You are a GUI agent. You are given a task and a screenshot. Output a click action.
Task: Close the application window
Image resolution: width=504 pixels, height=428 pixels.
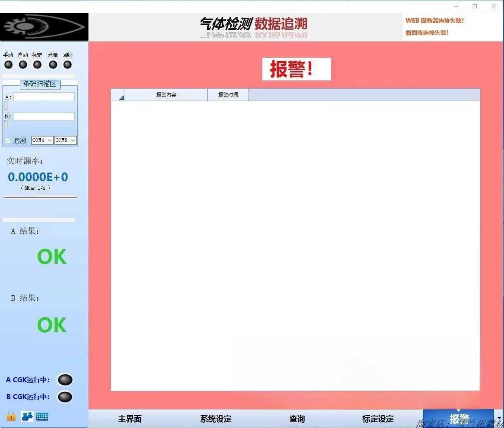click(494, 6)
